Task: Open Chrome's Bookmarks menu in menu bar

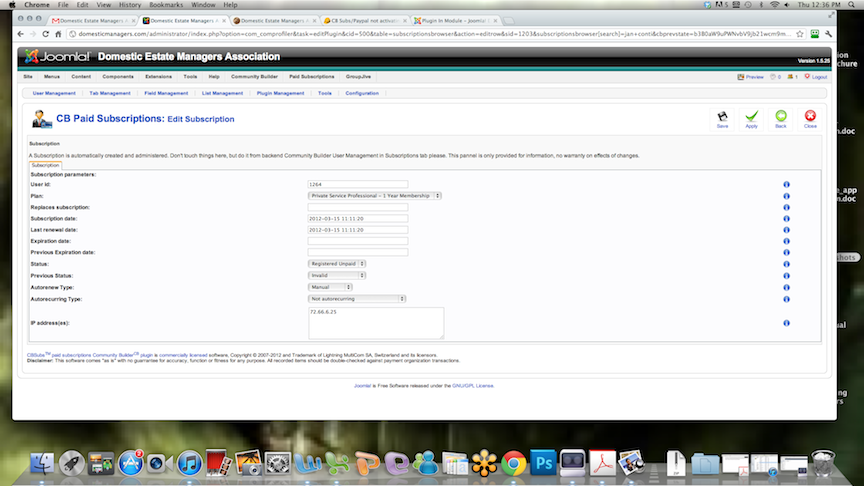Action: point(166,4)
